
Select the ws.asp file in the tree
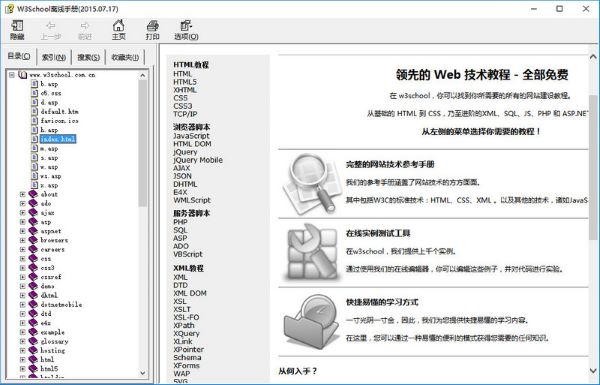[51, 176]
